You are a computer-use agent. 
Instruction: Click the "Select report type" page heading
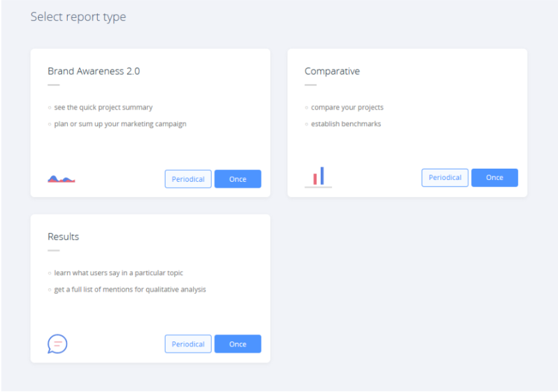78,17
